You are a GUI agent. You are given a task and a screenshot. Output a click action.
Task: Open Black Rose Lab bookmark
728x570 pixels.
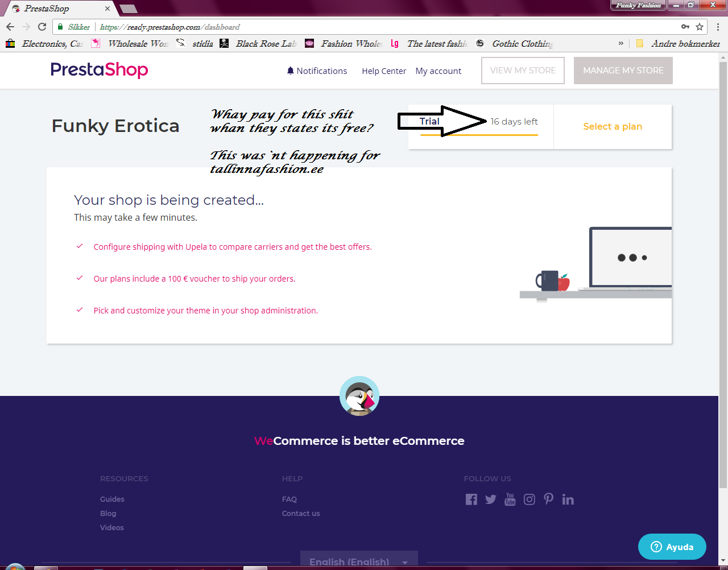tap(258, 43)
